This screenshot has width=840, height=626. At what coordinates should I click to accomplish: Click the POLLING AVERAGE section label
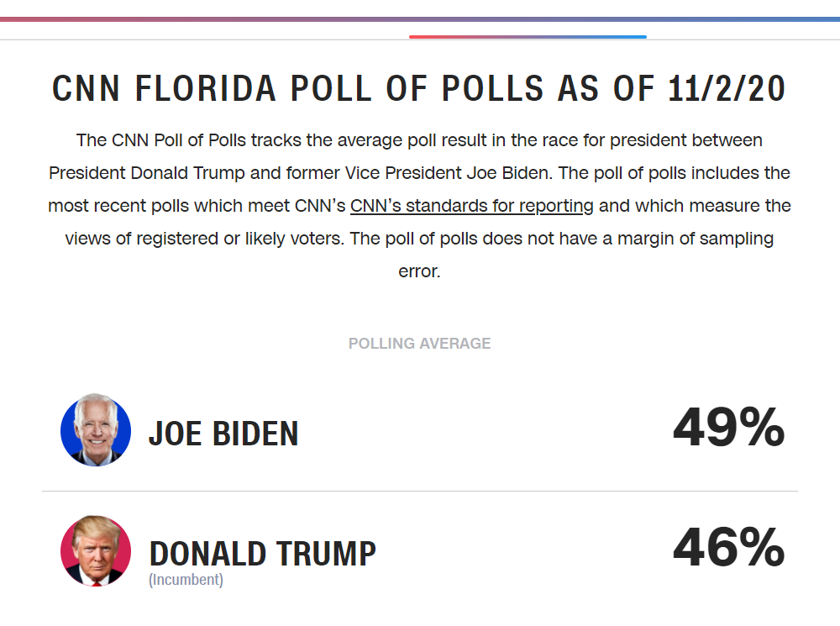point(419,344)
